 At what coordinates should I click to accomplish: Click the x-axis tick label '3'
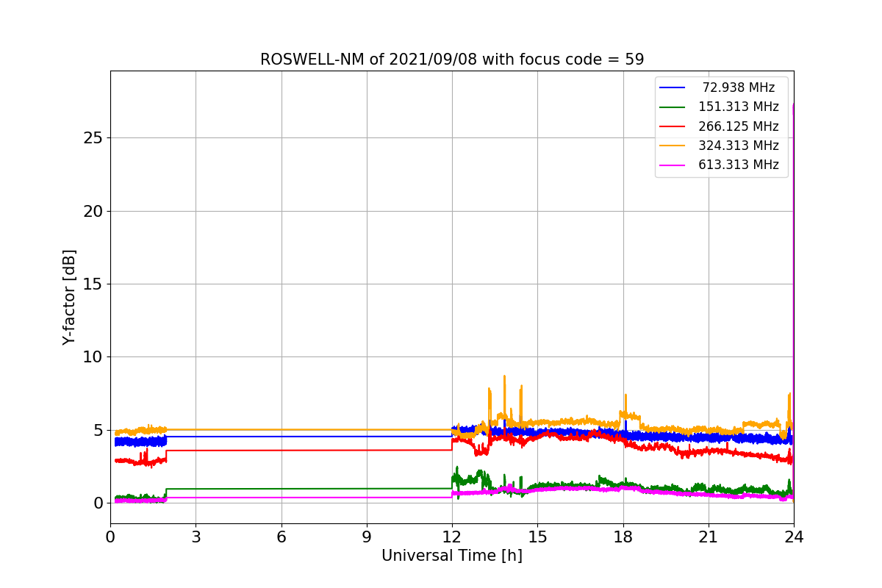click(x=196, y=537)
